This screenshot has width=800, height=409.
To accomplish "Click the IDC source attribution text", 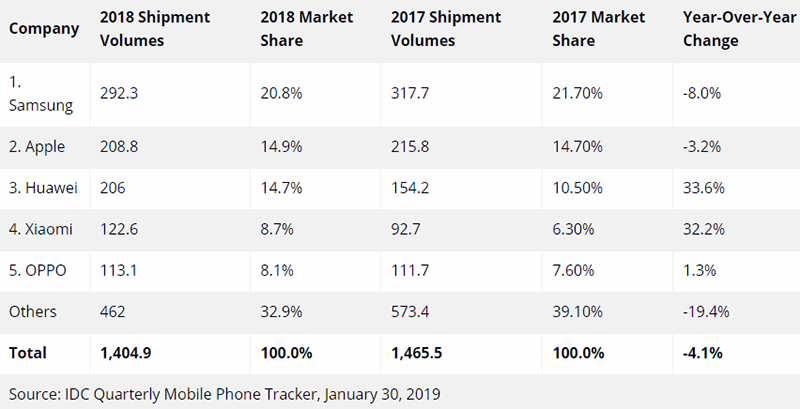I will click(224, 394).
